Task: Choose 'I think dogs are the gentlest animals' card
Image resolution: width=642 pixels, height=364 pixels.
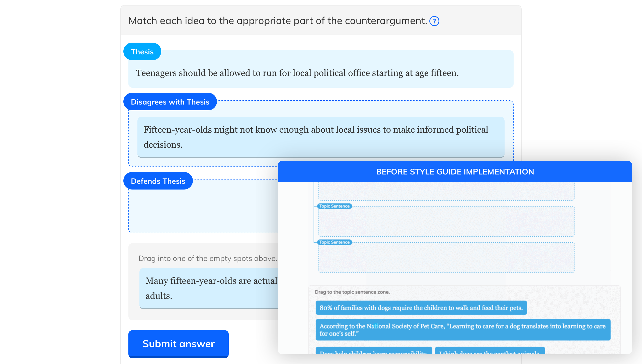Action: coord(490,351)
